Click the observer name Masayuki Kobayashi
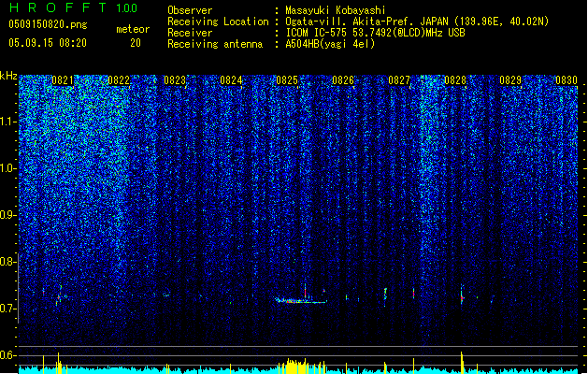Viewport: 588px width, 374px height. click(336, 10)
